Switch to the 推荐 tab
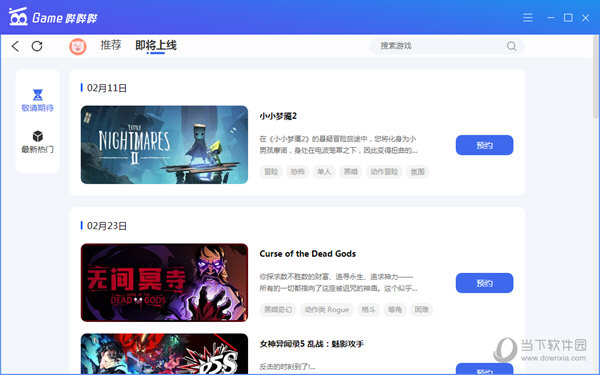This screenshot has width=600, height=375. point(111,45)
